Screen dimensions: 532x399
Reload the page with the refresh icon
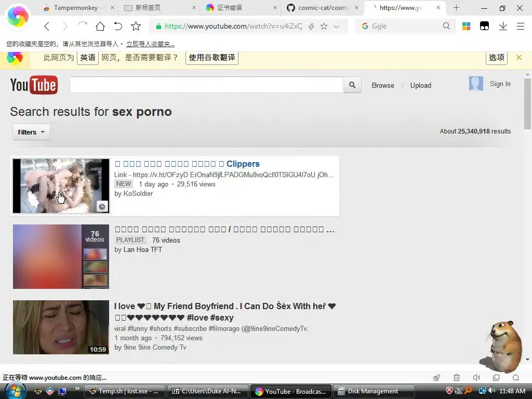(x=83, y=25)
